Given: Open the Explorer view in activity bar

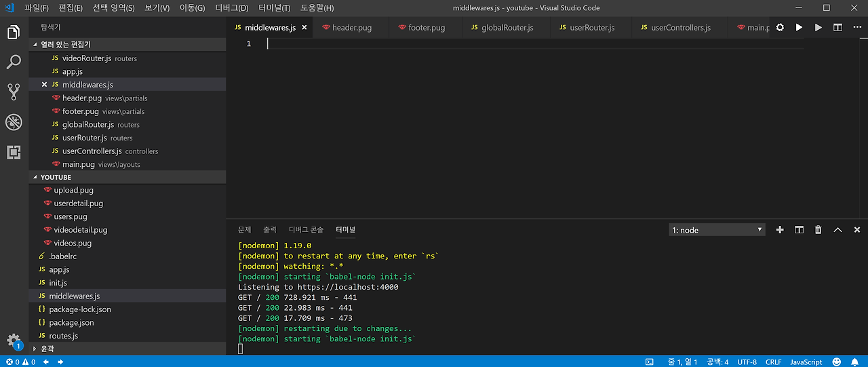Looking at the screenshot, I should coord(14,32).
